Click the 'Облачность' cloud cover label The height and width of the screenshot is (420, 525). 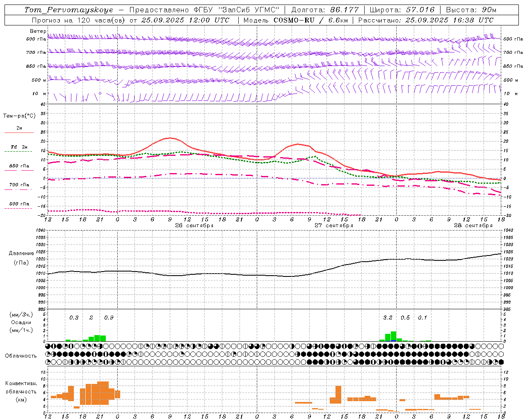point(21,356)
